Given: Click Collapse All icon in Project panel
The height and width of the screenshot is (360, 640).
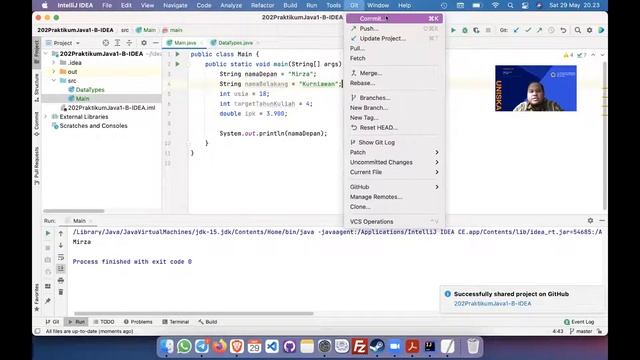Looking at the screenshot, I should tap(129, 43).
